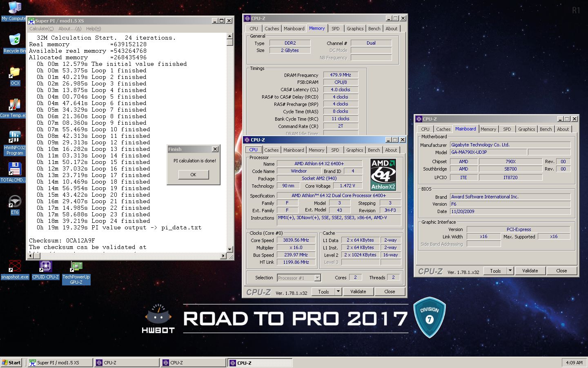This screenshot has width=588, height=368.
Task: Click Core Voltage 1.472 V field
Action: (x=347, y=186)
